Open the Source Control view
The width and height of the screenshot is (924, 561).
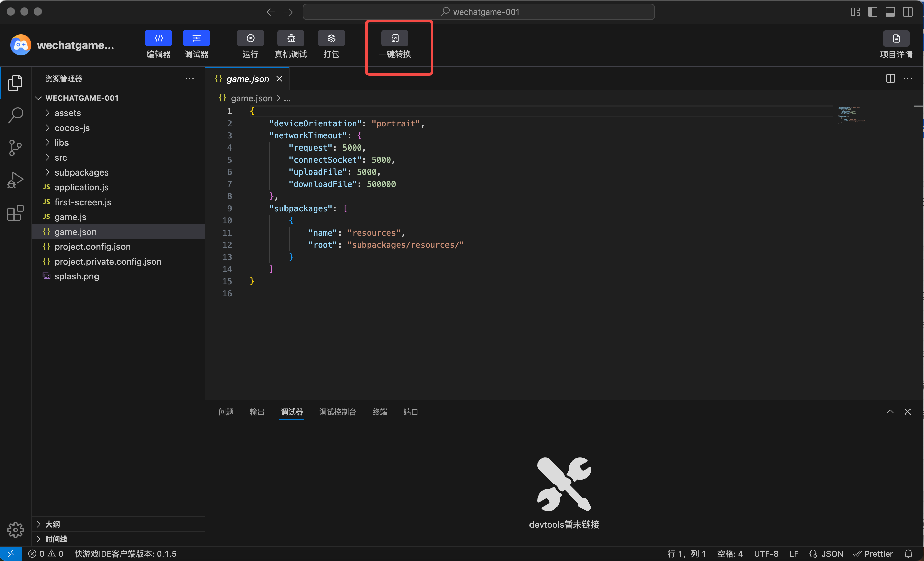pos(16,148)
